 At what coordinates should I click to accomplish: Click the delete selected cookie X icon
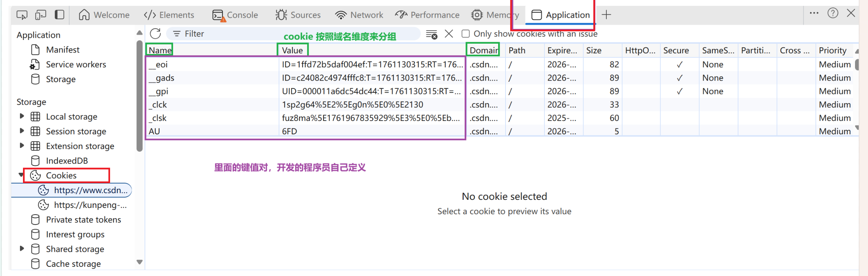(449, 34)
